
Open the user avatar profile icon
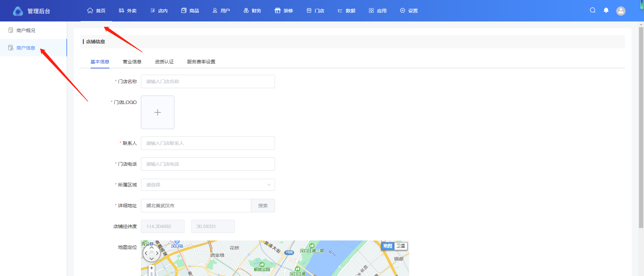click(x=621, y=11)
